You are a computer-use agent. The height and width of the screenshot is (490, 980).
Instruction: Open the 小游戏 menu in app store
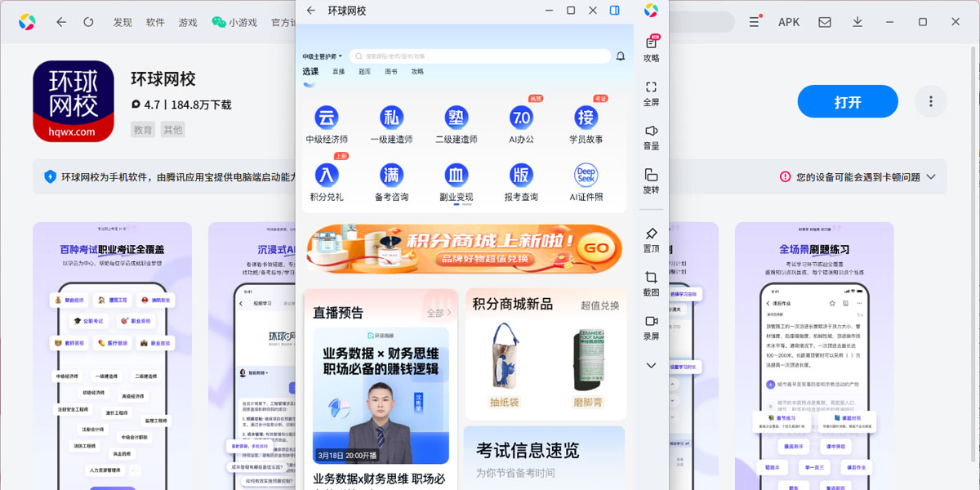pos(236,23)
